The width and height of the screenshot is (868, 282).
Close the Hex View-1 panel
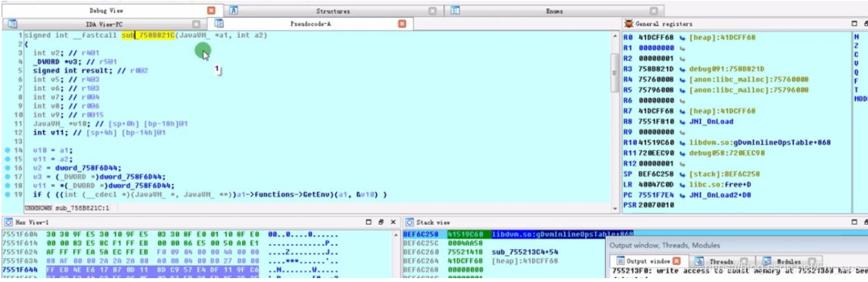click(392, 222)
